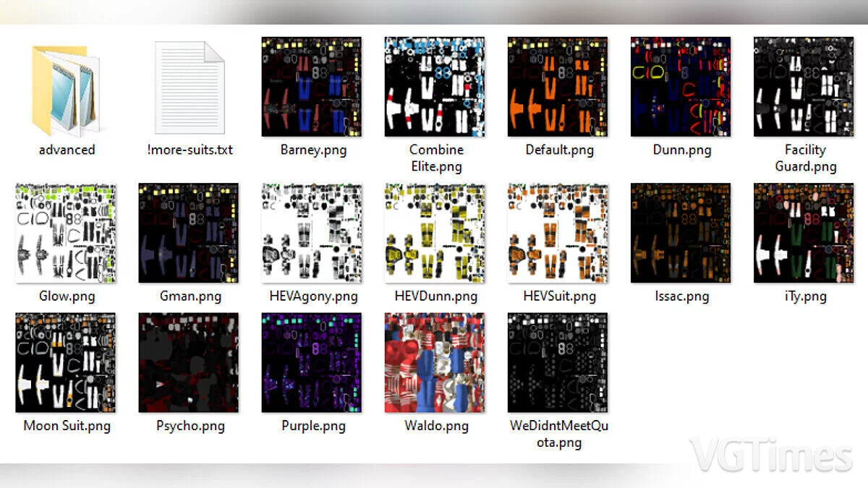Select the Gman.png thumbnail
The image size is (868, 488).
(x=189, y=233)
